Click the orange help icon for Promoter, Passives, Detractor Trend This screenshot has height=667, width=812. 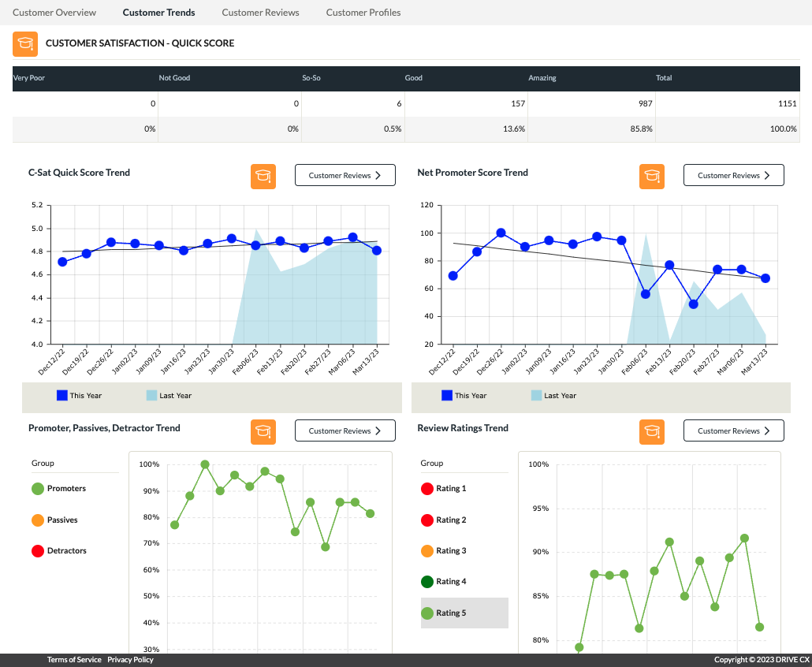pyautogui.click(x=263, y=431)
